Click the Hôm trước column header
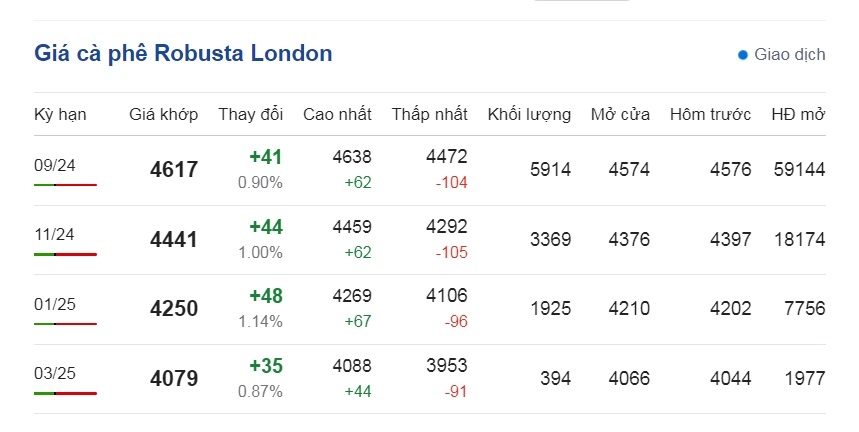The image size is (859, 432). [x=711, y=114]
